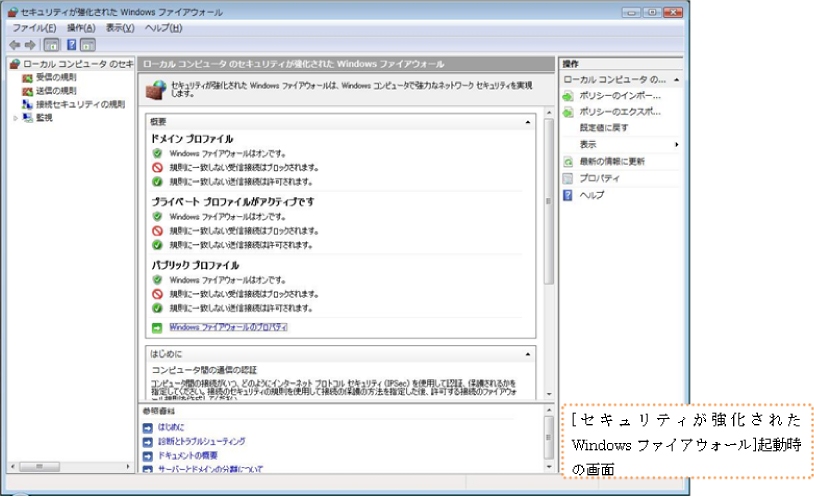This screenshot has height=497, width=814.
Task: Expand the 監視 tree node
Action: [x=15, y=118]
